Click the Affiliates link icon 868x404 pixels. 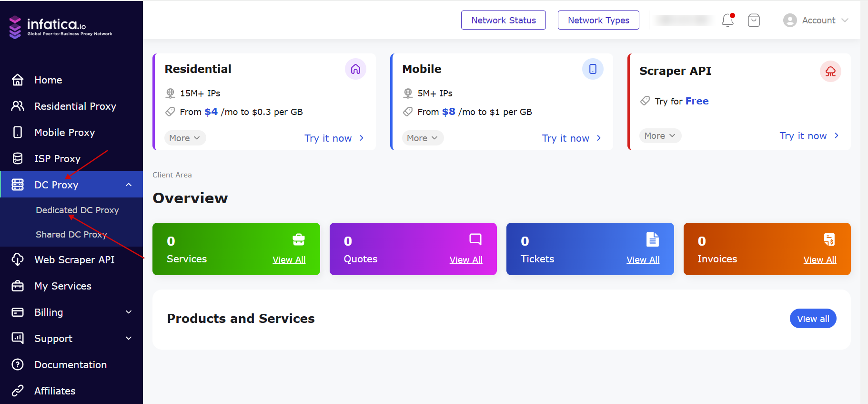pyautogui.click(x=18, y=391)
